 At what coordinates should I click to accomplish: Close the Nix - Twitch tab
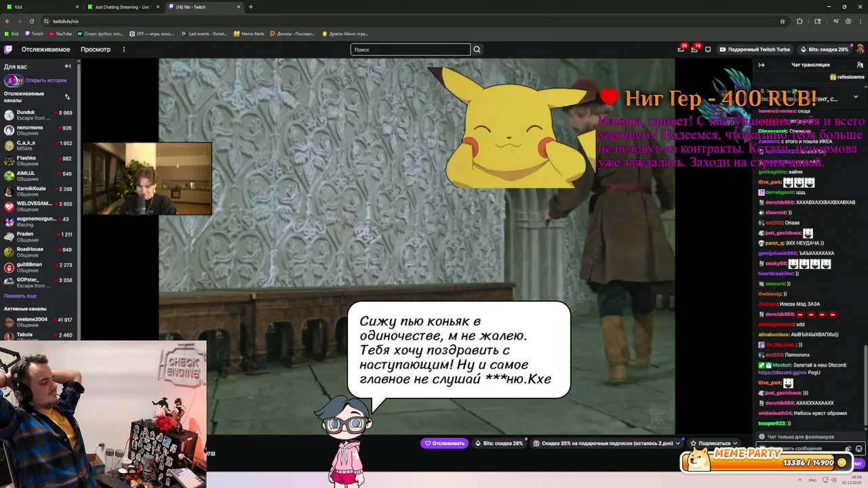239,7
